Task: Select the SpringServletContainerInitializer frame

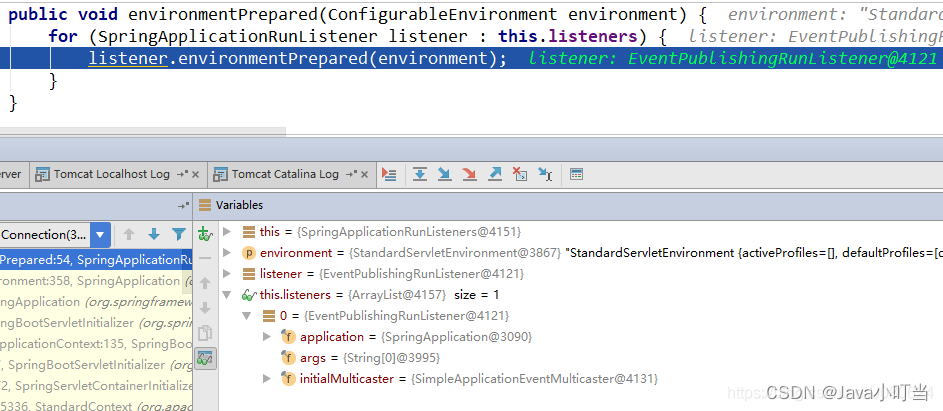Action: point(96,386)
